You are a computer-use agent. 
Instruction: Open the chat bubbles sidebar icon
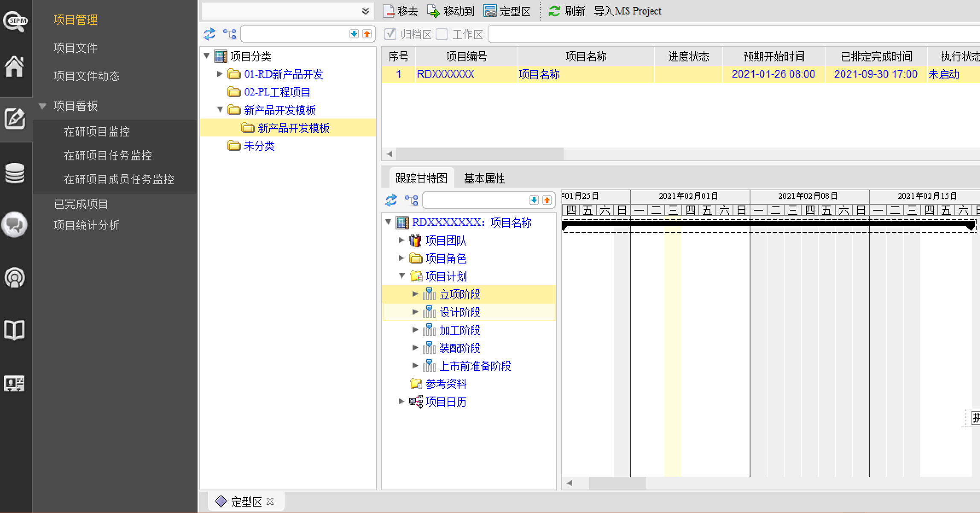(15, 225)
